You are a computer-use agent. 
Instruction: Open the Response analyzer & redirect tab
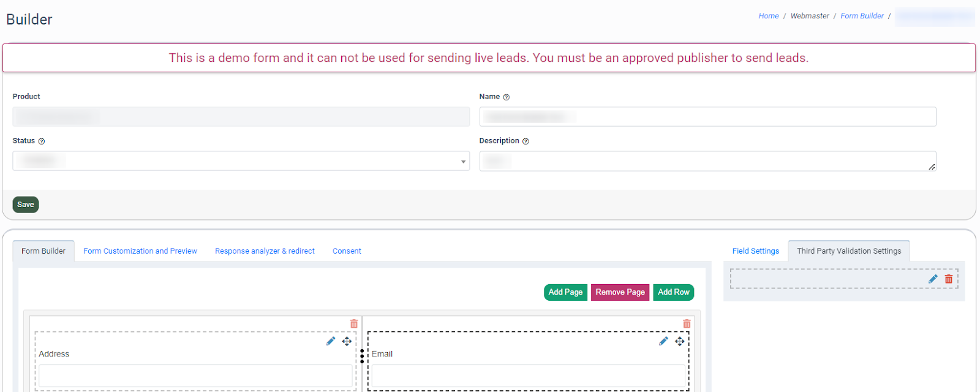click(x=265, y=251)
